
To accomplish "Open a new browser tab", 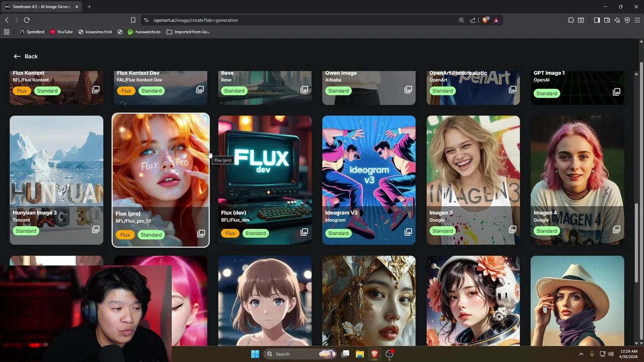I will click(89, 7).
